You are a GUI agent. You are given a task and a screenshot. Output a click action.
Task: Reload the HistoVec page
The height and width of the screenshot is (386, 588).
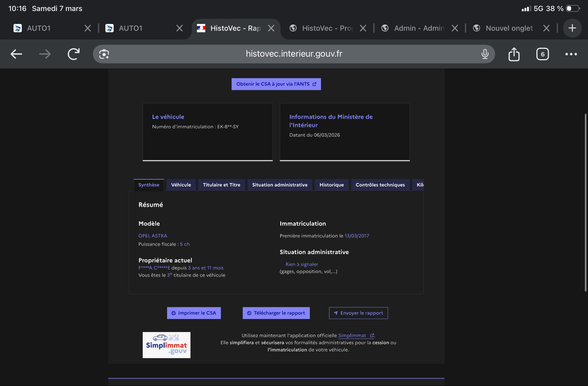[x=73, y=54]
